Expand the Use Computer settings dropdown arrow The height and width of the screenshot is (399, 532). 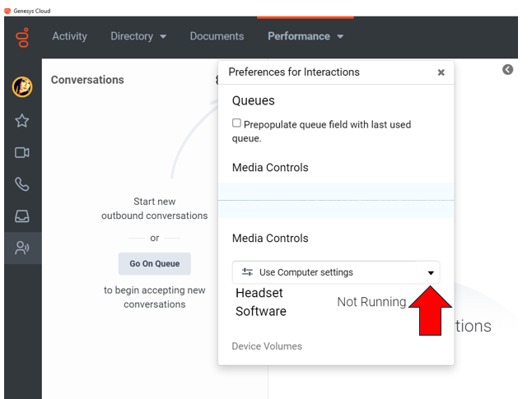(x=431, y=272)
